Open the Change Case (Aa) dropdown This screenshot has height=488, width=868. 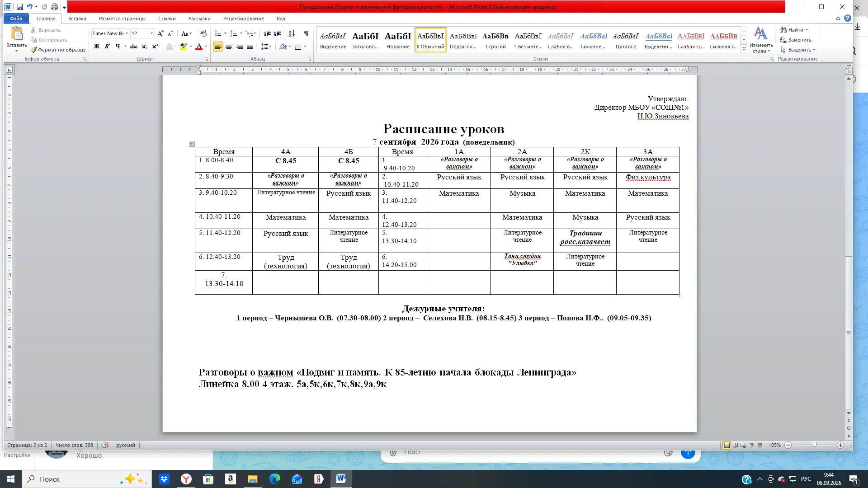186,33
